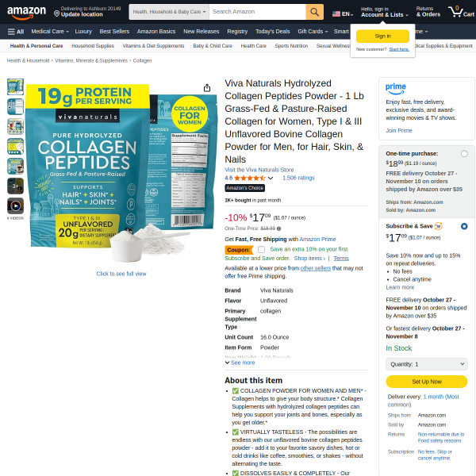The height and width of the screenshot is (476, 476).
Task: Expand the star rating chevron
Action: (x=271, y=178)
